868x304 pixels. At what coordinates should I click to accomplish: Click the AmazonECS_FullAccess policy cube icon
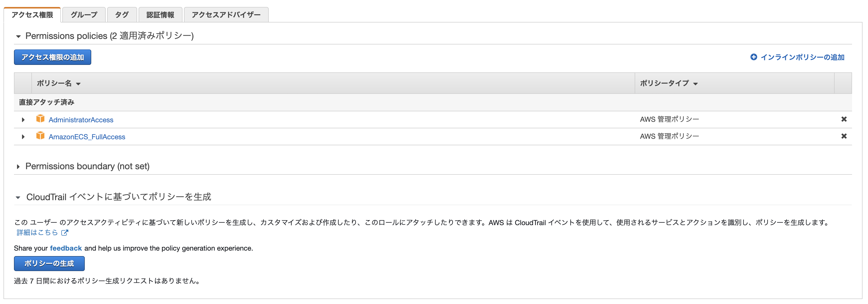click(x=41, y=136)
